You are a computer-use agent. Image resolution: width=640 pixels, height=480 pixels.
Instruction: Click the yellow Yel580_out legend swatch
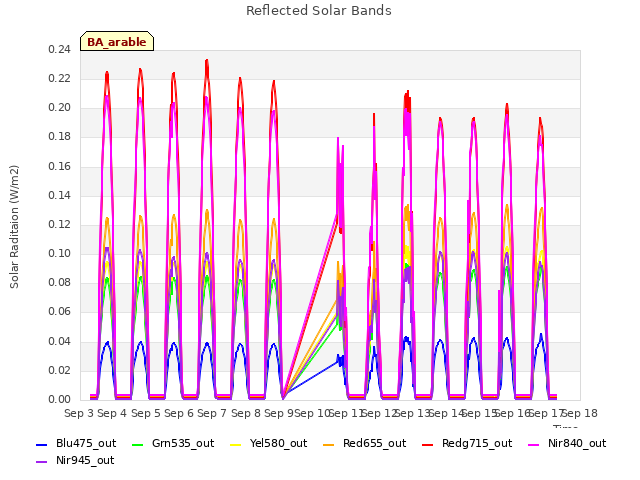[x=236, y=444]
